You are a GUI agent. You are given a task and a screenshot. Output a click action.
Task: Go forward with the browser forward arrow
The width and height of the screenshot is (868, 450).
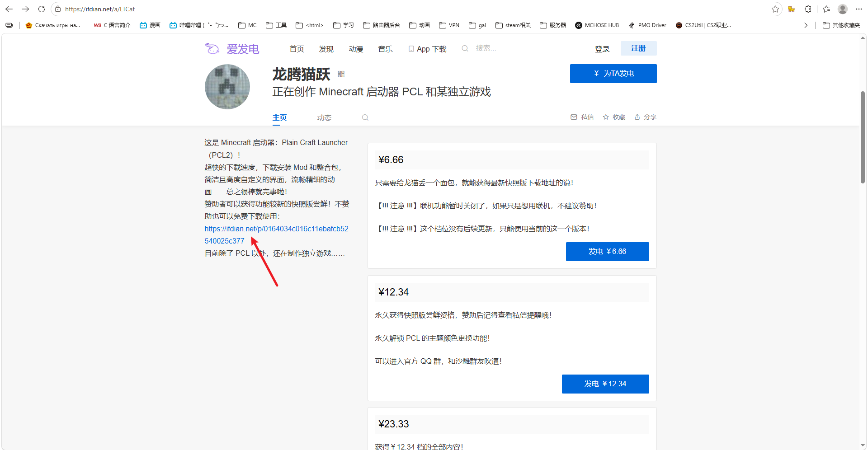(x=25, y=9)
